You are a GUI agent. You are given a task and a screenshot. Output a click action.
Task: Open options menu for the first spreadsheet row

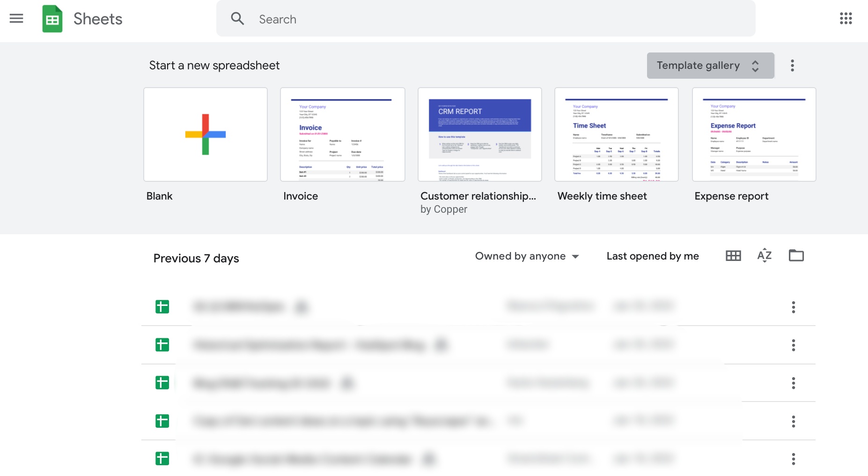pos(794,307)
